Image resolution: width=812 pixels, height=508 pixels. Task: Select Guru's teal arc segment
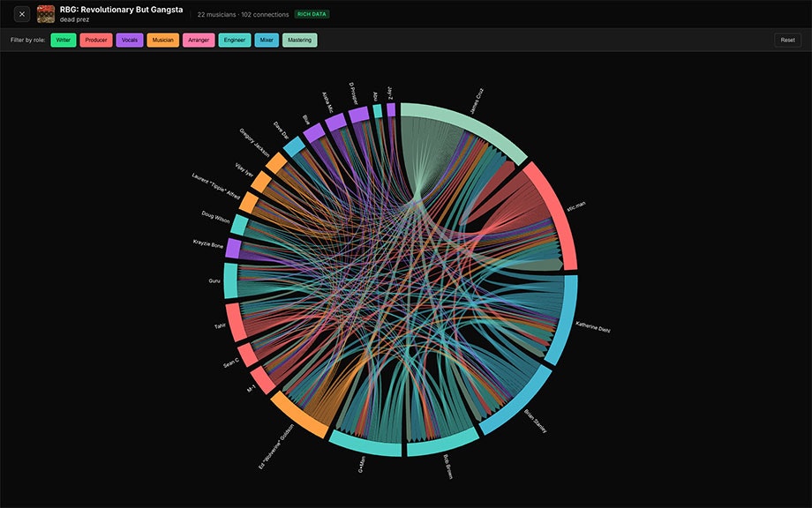pos(230,281)
